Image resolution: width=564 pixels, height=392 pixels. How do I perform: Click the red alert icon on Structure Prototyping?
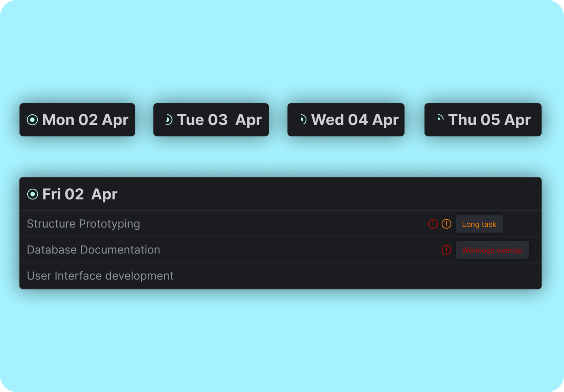[433, 223]
